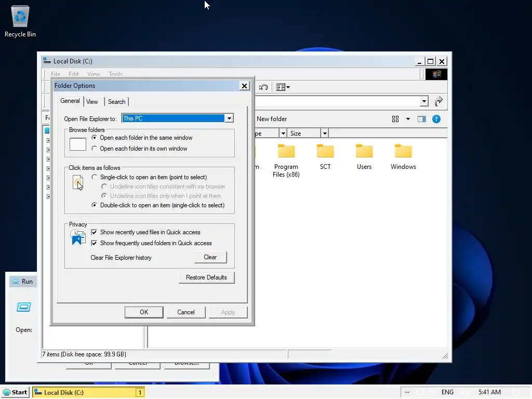Viewport: 532px width, 399px height.
Task: Switch to the View tab
Action: point(91,102)
